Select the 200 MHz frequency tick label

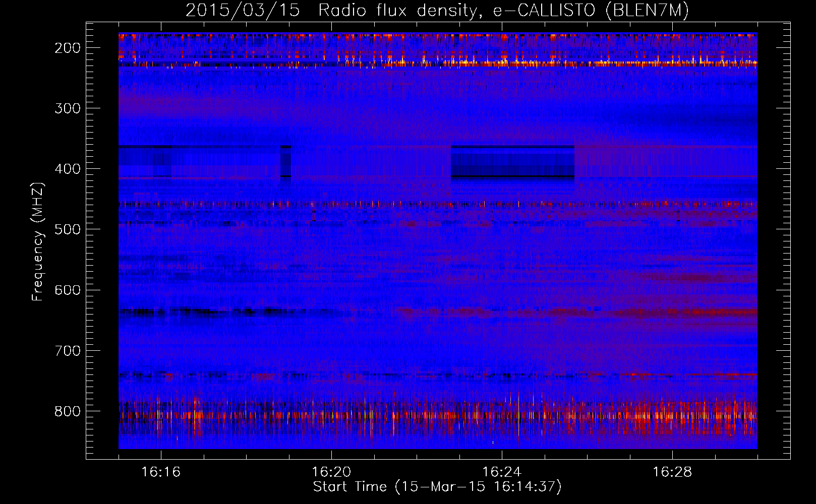click(68, 48)
